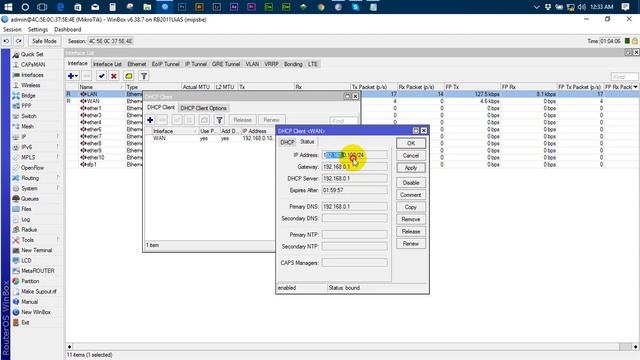
Task: Click Apply in DHCP Client WAN dialog
Action: point(411,168)
